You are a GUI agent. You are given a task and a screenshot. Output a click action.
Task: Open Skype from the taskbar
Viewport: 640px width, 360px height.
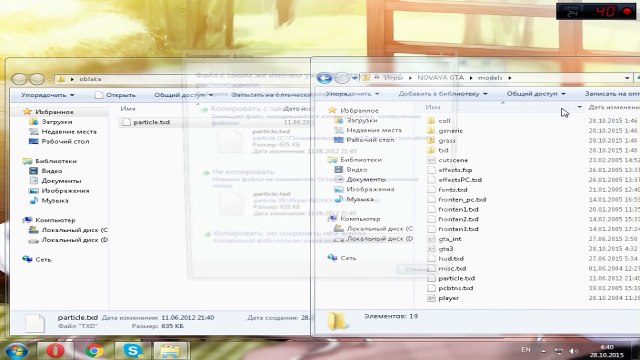pos(133,351)
